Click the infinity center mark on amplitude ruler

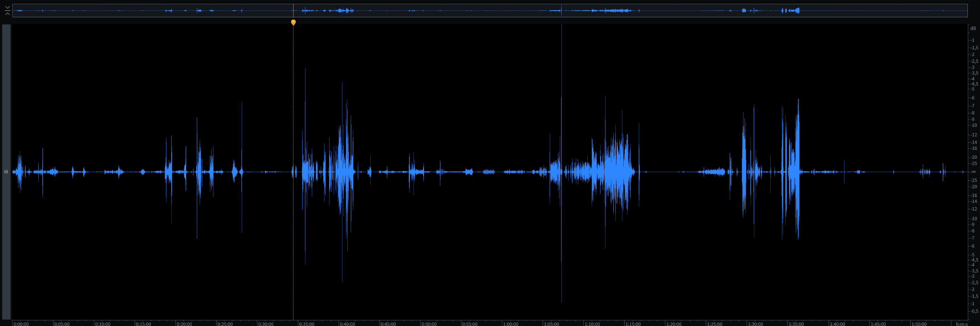tap(973, 172)
